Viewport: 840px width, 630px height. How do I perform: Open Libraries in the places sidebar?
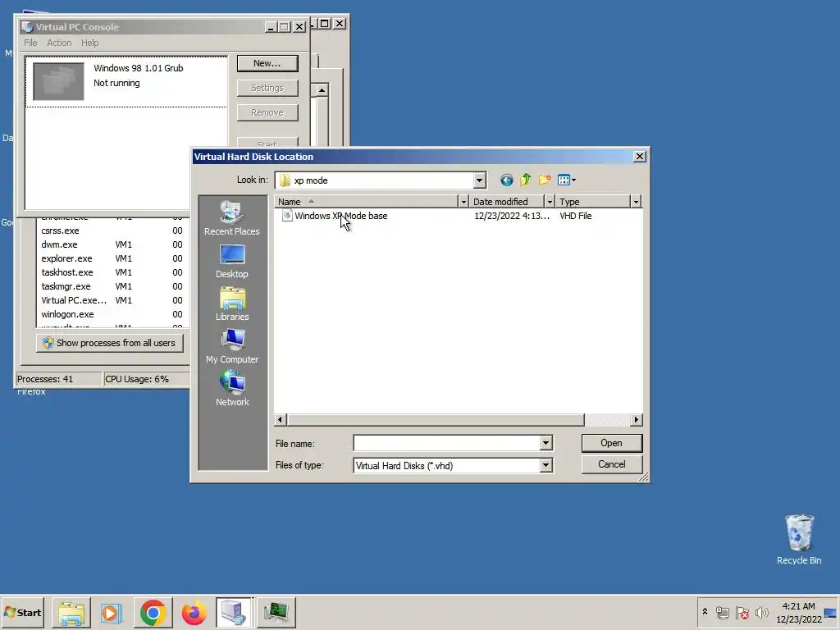tap(232, 304)
